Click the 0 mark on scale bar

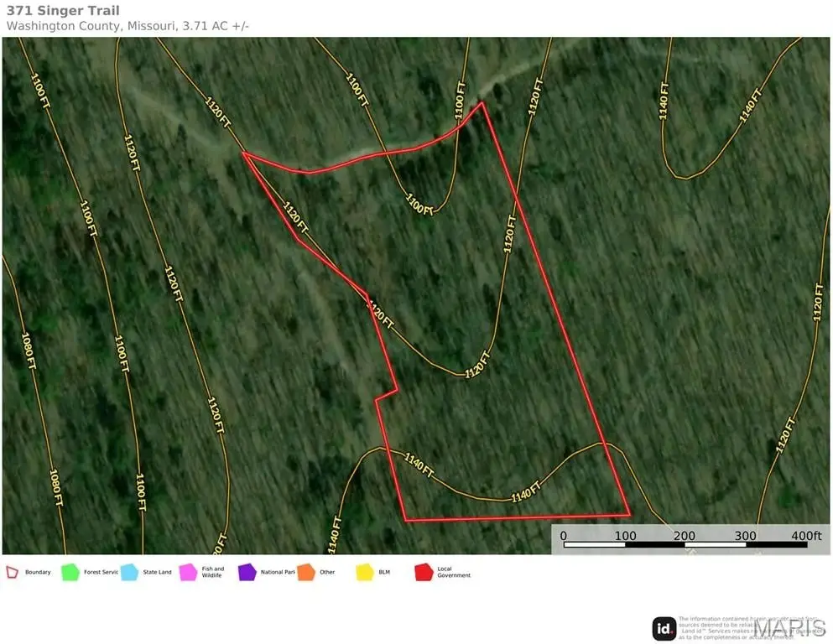[x=563, y=535]
